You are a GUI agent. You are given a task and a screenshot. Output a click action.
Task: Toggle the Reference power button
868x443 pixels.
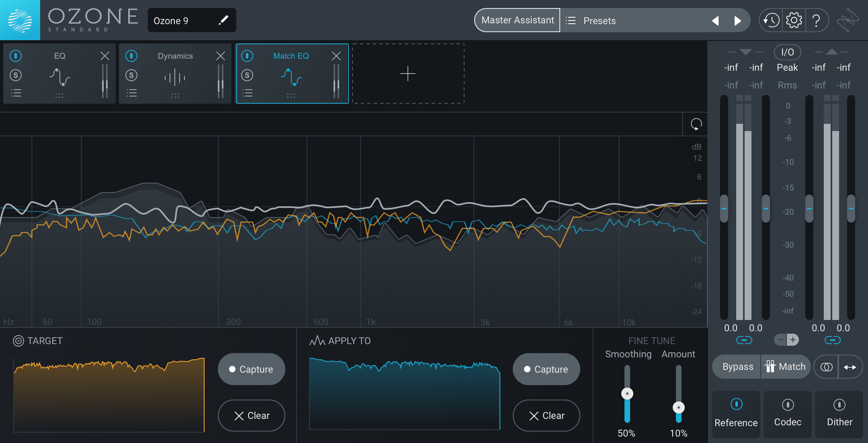736,404
